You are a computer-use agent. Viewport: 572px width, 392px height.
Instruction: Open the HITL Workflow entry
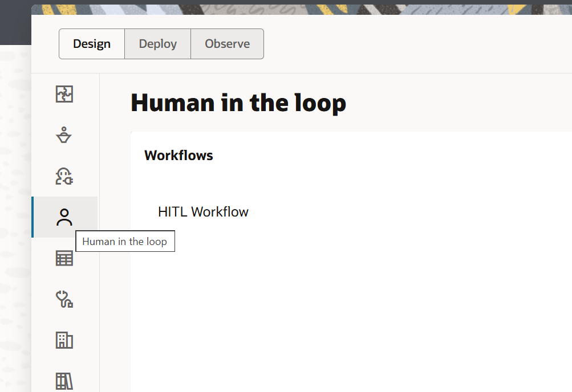(203, 211)
